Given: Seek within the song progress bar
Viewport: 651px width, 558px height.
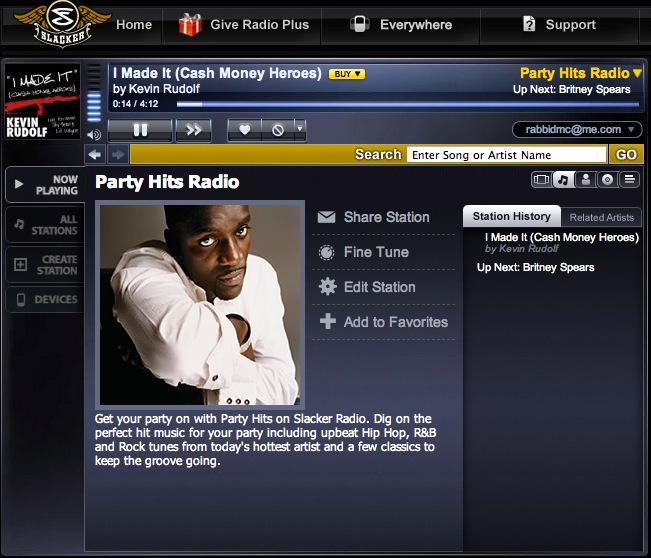Looking at the screenshot, I should pyautogui.click(x=408, y=105).
